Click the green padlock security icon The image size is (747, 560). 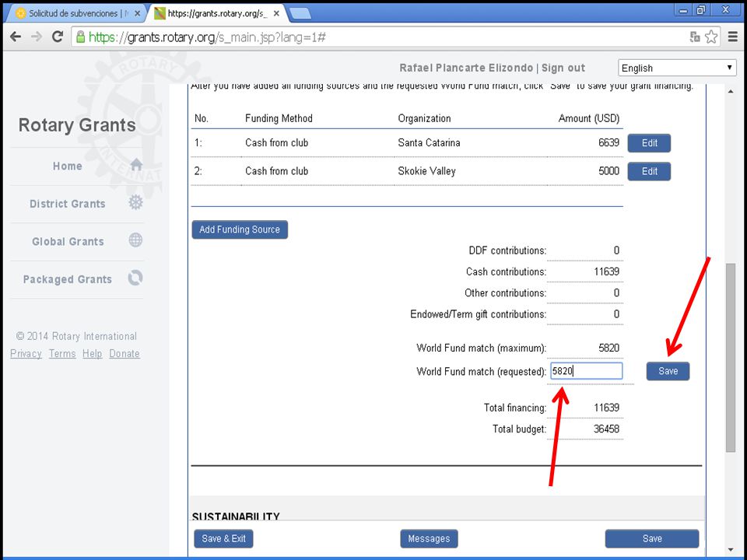tap(80, 37)
